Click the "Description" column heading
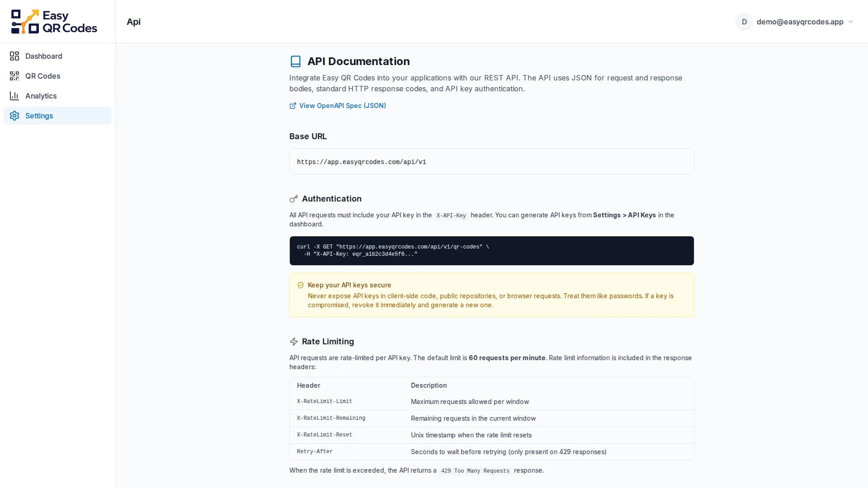 (429, 385)
